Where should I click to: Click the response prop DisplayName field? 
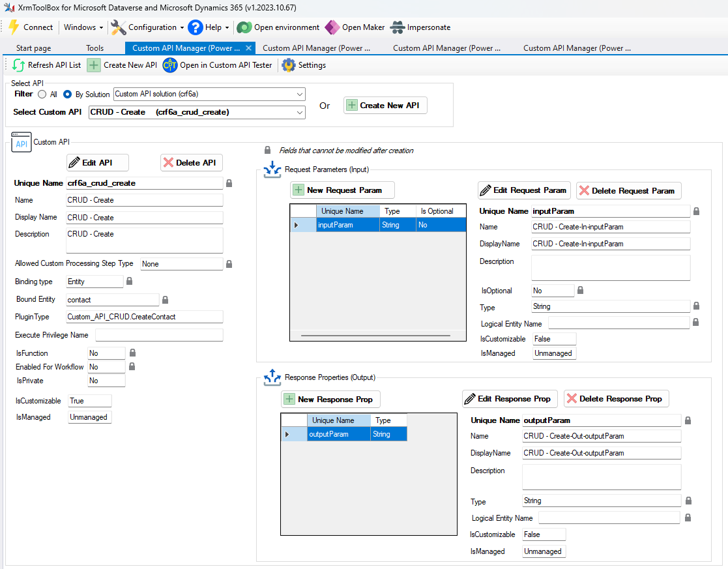pyautogui.click(x=602, y=453)
